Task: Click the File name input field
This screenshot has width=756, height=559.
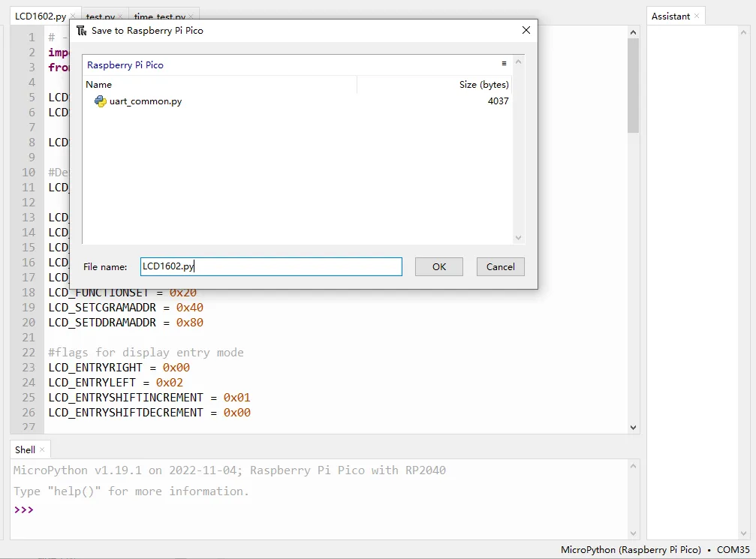Action: click(271, 266)
